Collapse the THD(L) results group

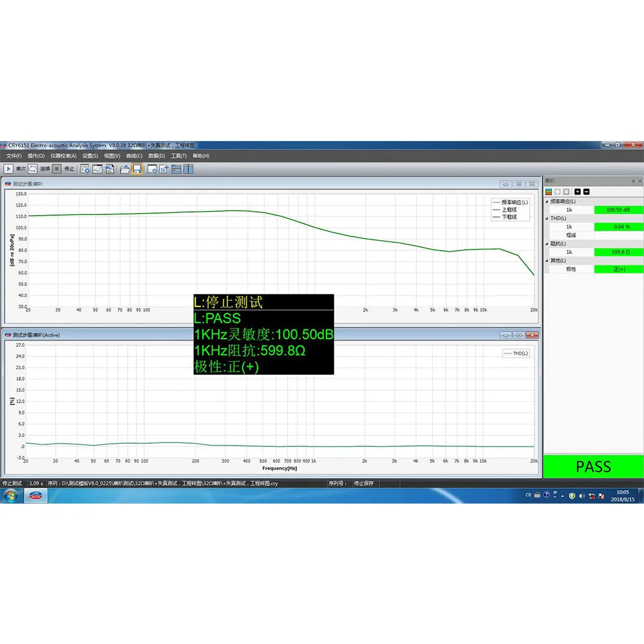548,218
